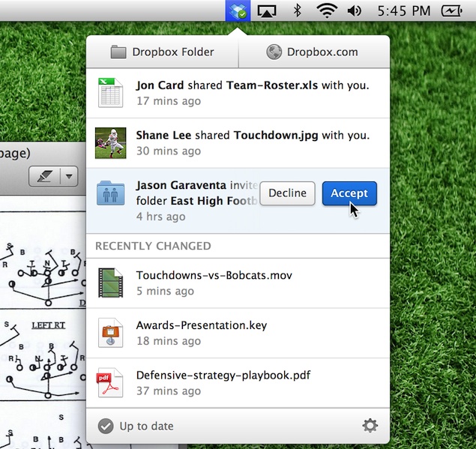
Task: Decline the East High Football folder invite
Action: coord(288,193)
